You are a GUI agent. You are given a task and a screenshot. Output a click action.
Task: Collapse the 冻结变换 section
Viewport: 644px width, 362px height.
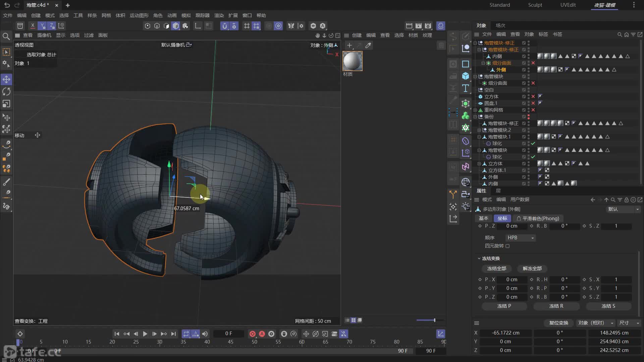tap(479, 258)
